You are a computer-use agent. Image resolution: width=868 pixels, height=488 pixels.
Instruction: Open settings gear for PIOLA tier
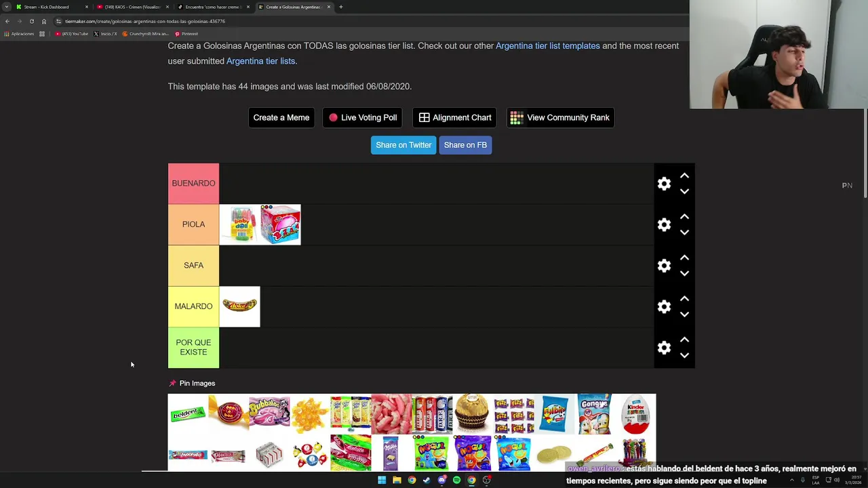tap(664, 225)
